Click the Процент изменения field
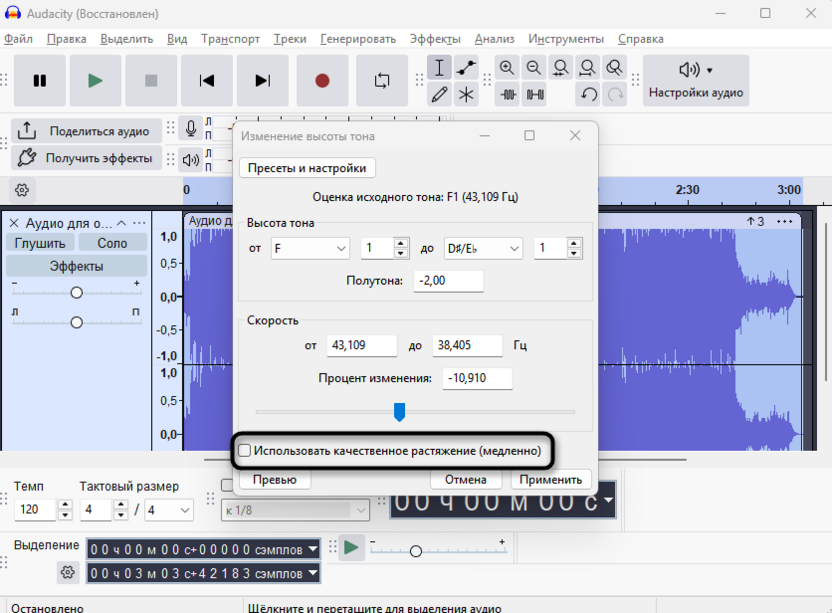Viewport: 832px width, 613px height. coord(478,378)
